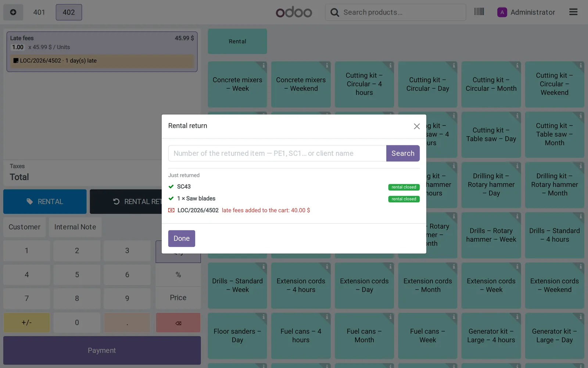
Task: Open the Customer selector
Action: point(25,227)
